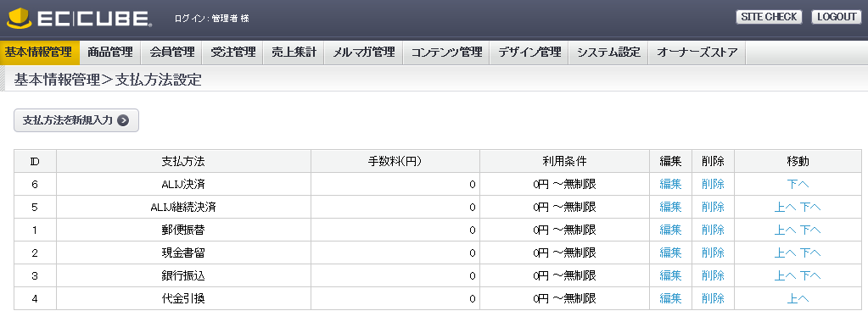This screenshot has width=868, height=322.
Task: Click the 基本情報管理 tab
Action: point(39,53)
